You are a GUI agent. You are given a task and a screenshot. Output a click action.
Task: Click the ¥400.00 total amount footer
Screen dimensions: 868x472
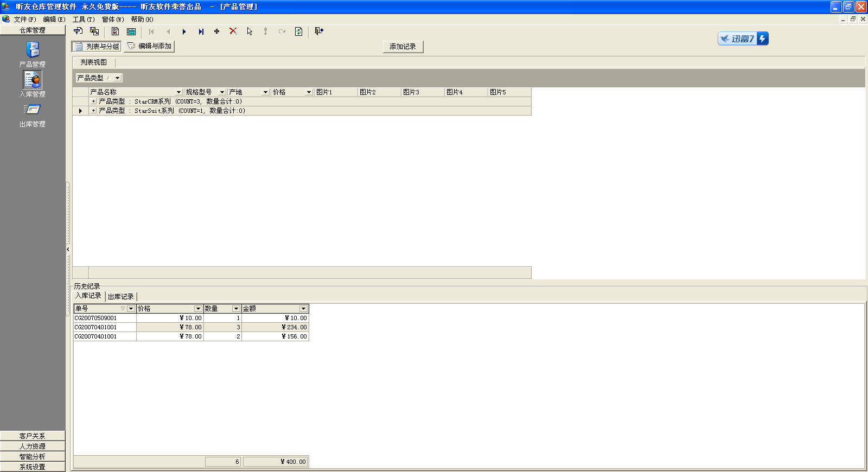(276, 462)
